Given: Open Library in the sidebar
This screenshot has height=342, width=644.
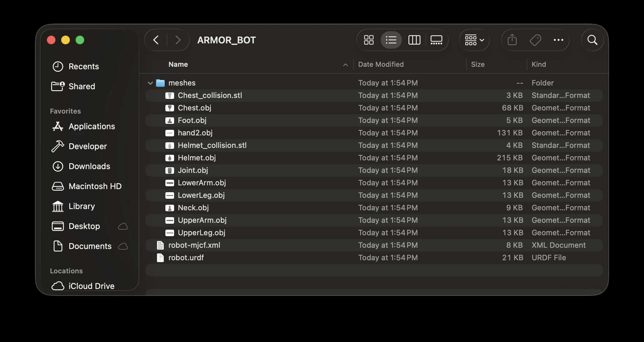Looking at the screenshot, I should pos(74,206).
